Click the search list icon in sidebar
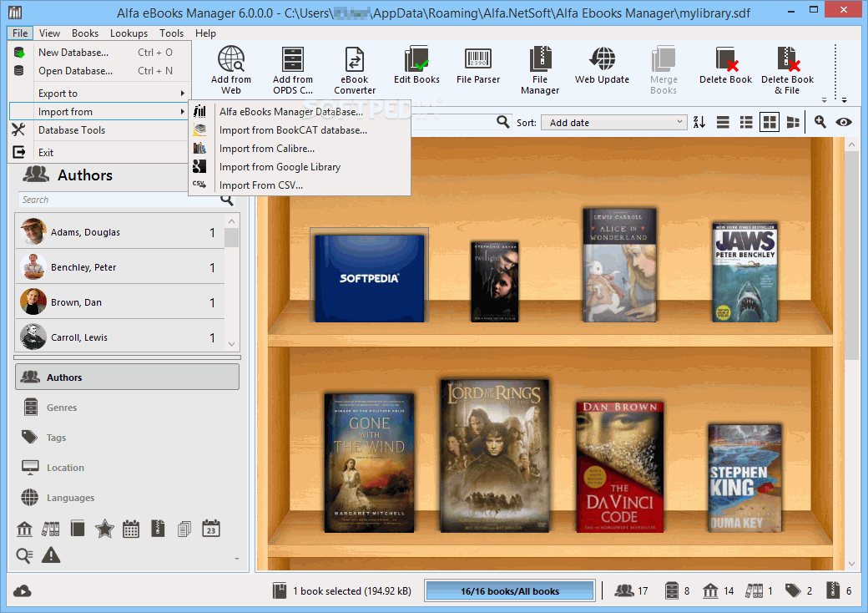868x613 pixels. pos(24,555)
